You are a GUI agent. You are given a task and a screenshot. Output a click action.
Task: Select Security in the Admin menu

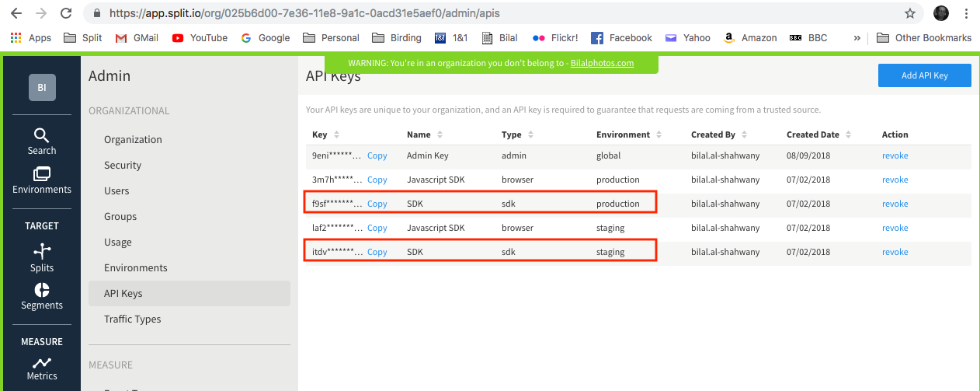click(123, 165)
